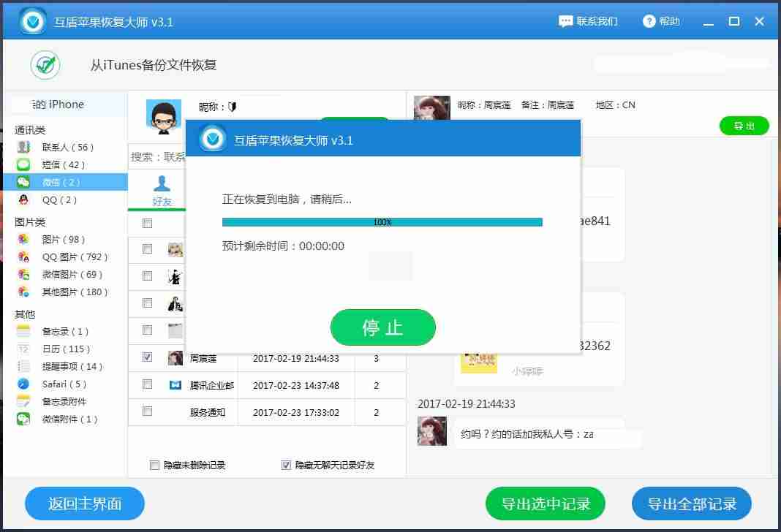Click 返回主界面 button
The image size is (781, 532).
click(x=85, y=503)
